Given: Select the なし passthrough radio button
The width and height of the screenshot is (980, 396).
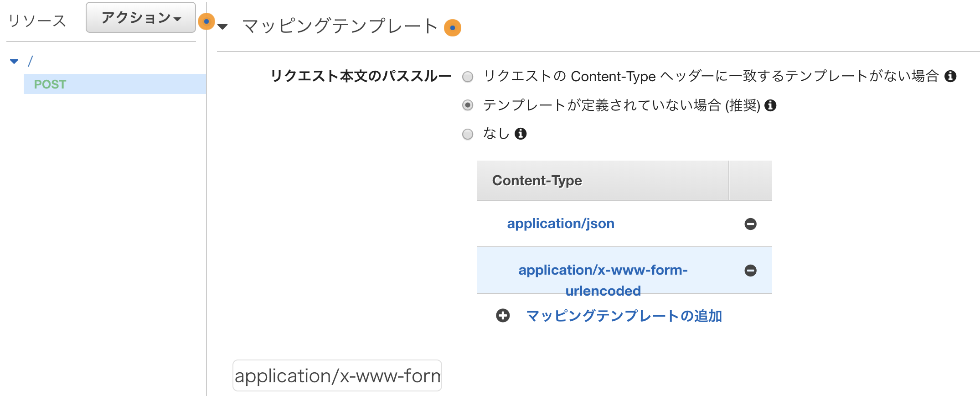Looking at the screenshot, I should 468,134.
